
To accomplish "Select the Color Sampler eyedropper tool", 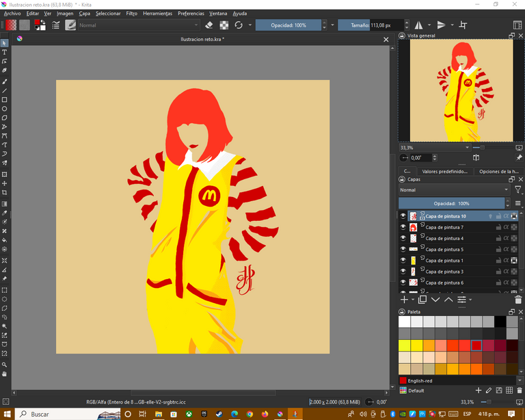I will click(x=4, y=213).
